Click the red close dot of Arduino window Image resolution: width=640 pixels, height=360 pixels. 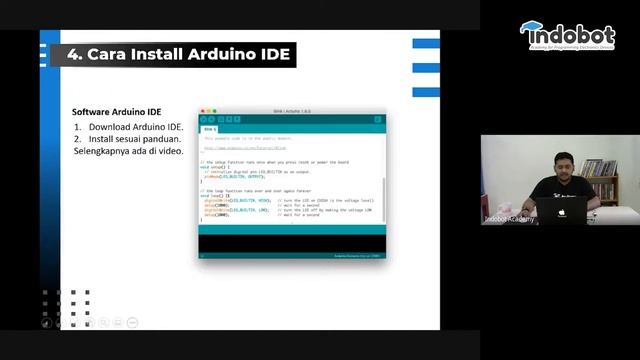point(202,111)
